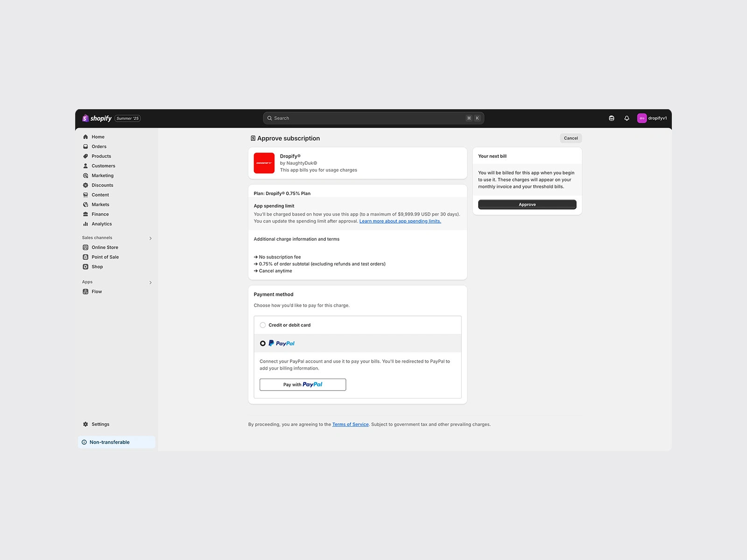Click the Settings gear icon
747x560 pixels.
tap(85, 424)
